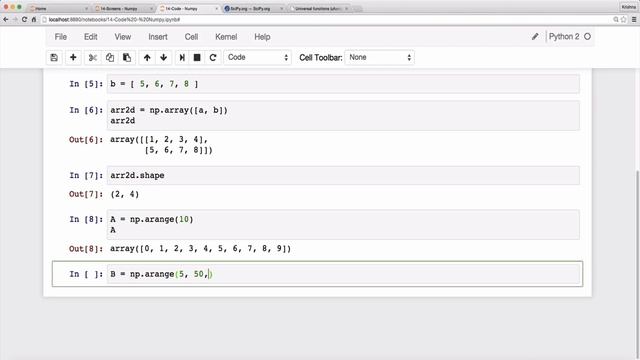Click the localhost address bar

[327, 19]
